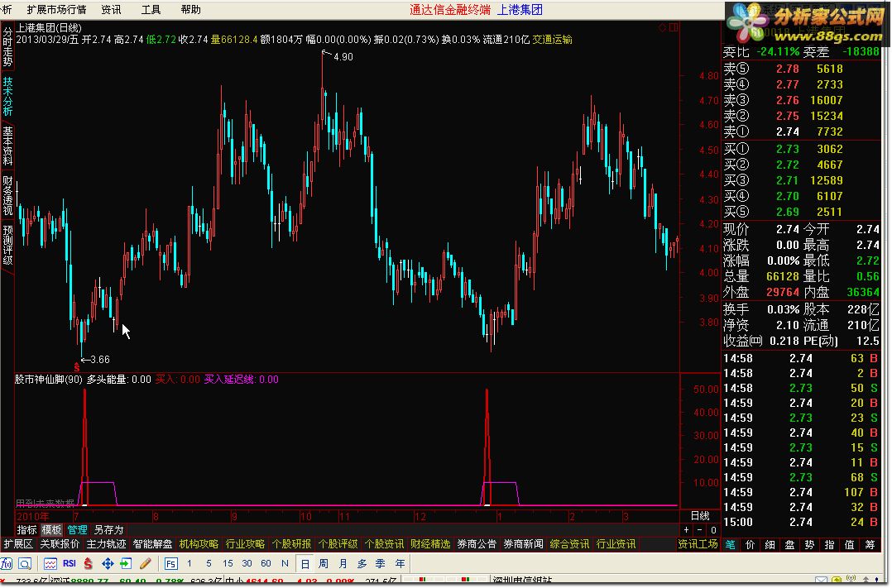Open the 关联报价 tab

pos(60,544)
